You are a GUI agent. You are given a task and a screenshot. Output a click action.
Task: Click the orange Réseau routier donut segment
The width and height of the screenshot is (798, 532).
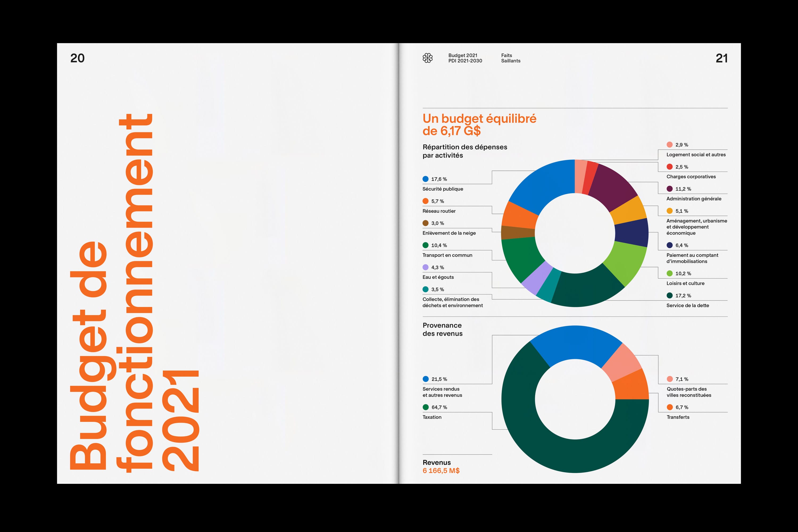[x=520, y=215]
